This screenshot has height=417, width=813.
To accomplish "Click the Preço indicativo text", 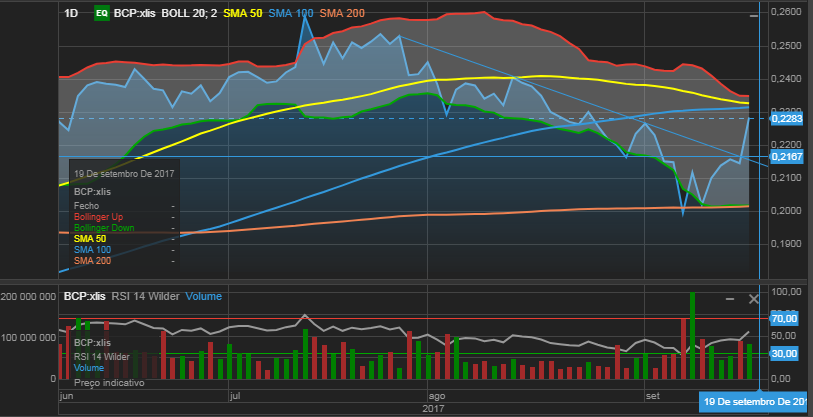I will pyautogui.click(x=109, y=383).
